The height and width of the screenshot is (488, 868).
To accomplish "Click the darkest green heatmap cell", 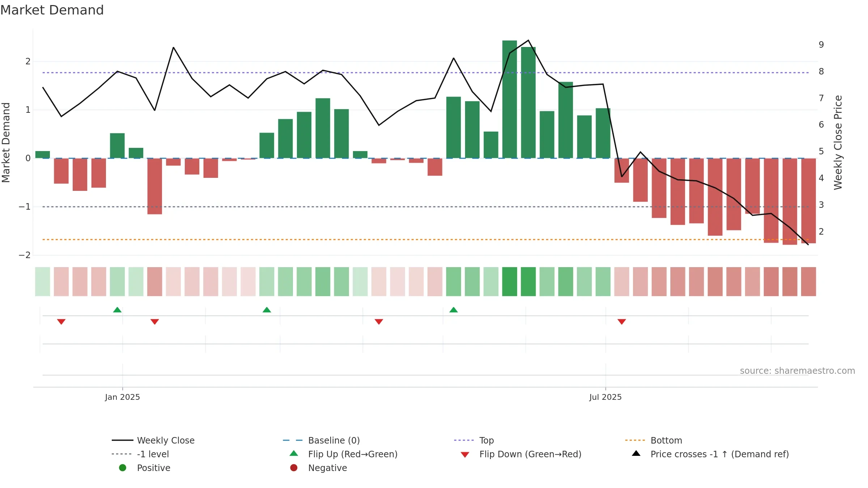I will pos(510,282).
